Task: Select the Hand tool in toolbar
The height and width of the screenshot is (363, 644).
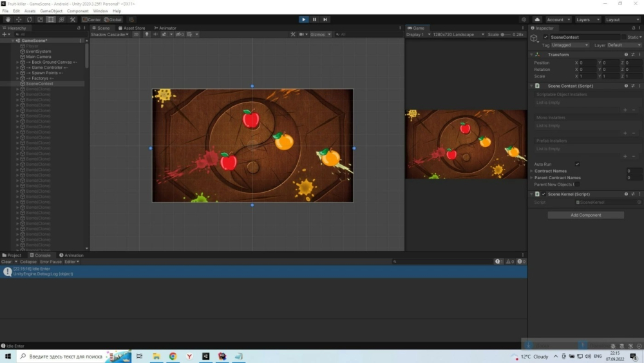Action: coord(8,19)
